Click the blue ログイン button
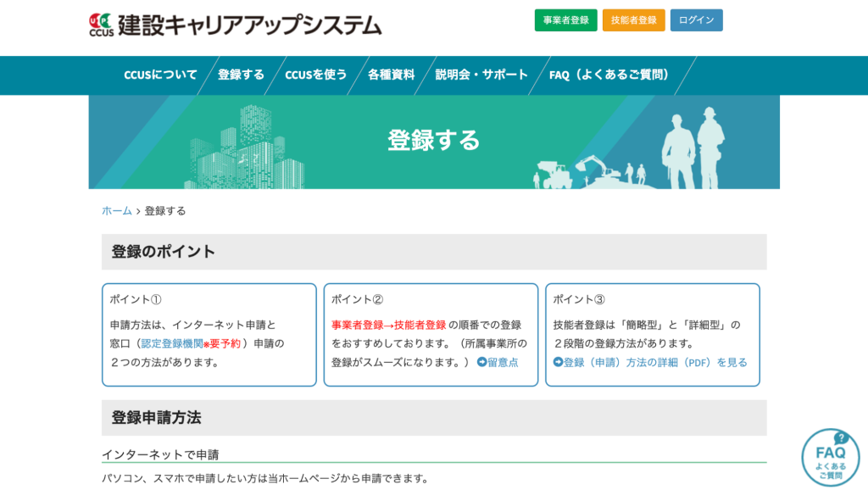Viewport: 868px width, 490px height. coord(697,20)
